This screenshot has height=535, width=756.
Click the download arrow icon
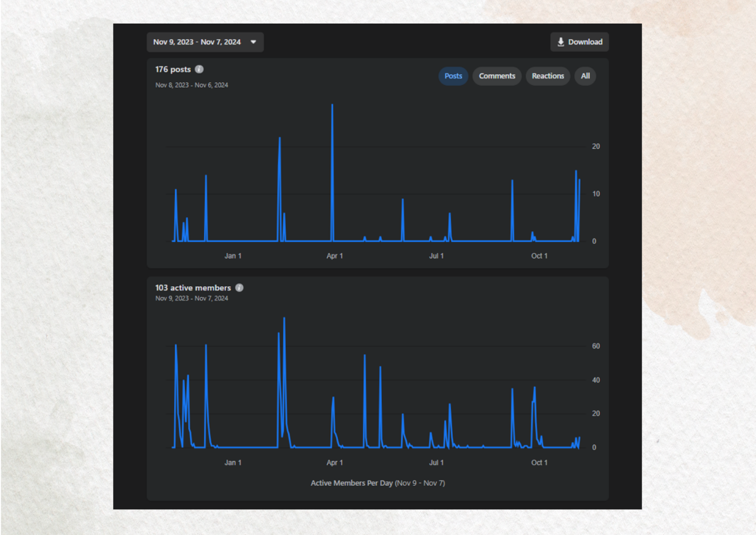561,42
